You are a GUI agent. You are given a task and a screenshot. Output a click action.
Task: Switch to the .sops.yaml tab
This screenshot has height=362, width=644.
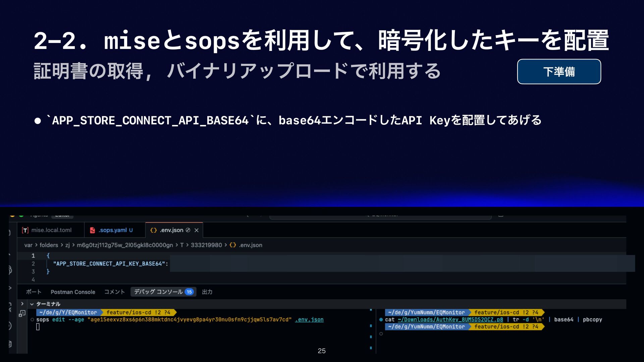coord(112,230)
